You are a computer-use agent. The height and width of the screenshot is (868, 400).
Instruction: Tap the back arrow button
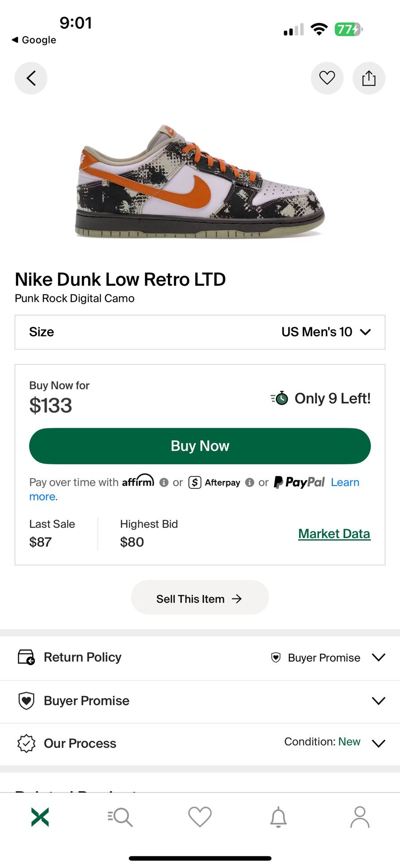pyautogui.click(x=31, y=78)
